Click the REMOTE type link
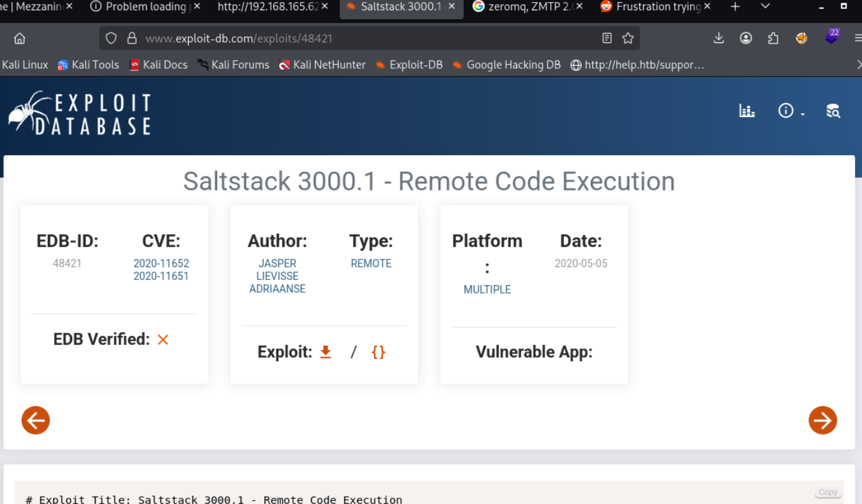Viewport: 862px width, 504px height. click(x=371, y=263)
